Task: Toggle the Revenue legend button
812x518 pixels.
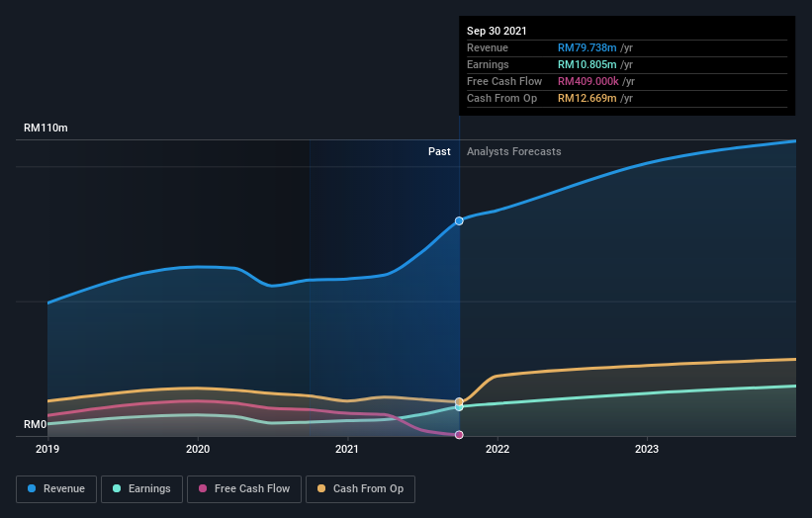Action: [x=56, y=489]
